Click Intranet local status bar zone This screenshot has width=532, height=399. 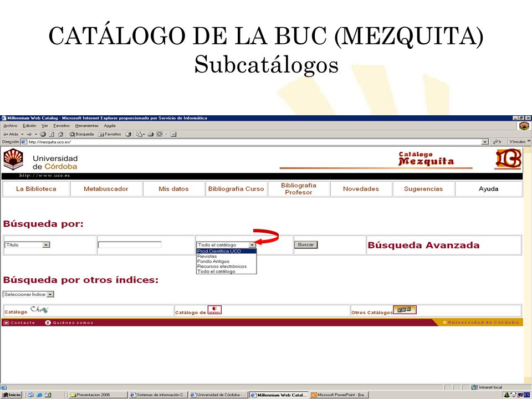tap(488, 387)
